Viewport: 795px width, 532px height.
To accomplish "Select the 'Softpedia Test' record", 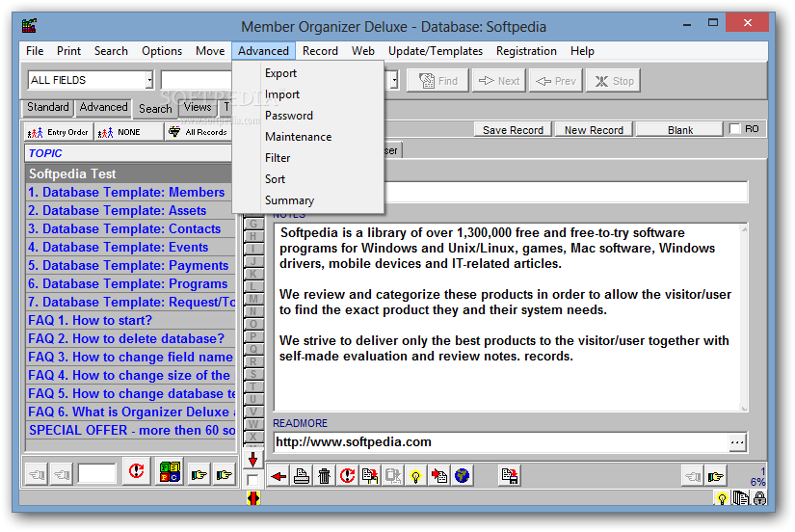I will click(130, 173).
